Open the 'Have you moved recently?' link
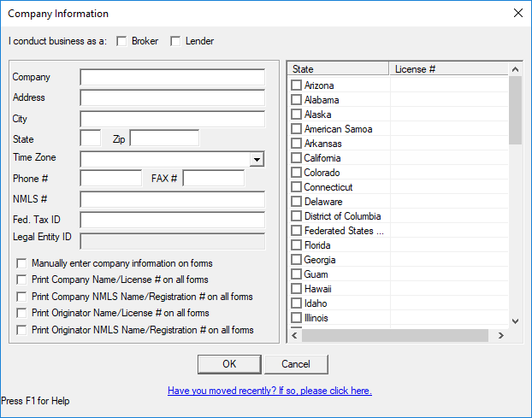 (269, 391)
